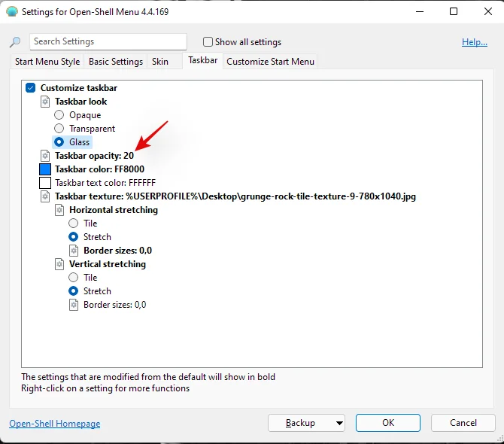This screenshot has height=444, width=504.
Task: Switch to Start Menu Style tab
Action: [47, 62]
